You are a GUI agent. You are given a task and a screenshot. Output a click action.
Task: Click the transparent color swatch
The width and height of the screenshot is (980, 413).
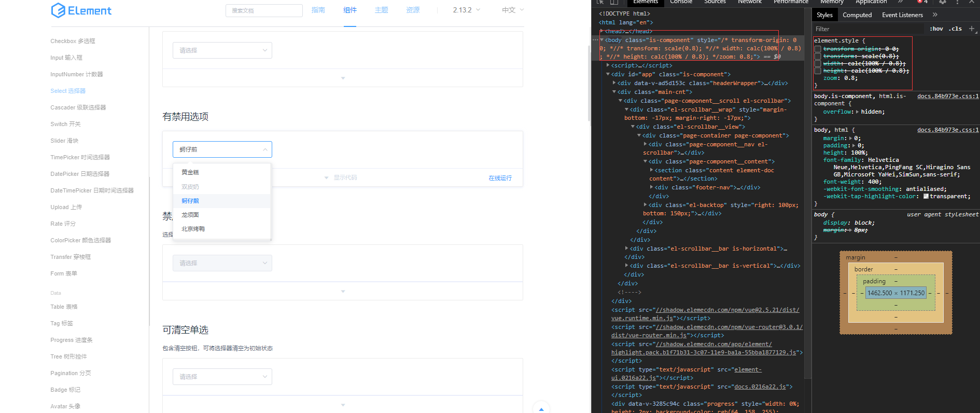pyautogui.click(x=926, y=196)
